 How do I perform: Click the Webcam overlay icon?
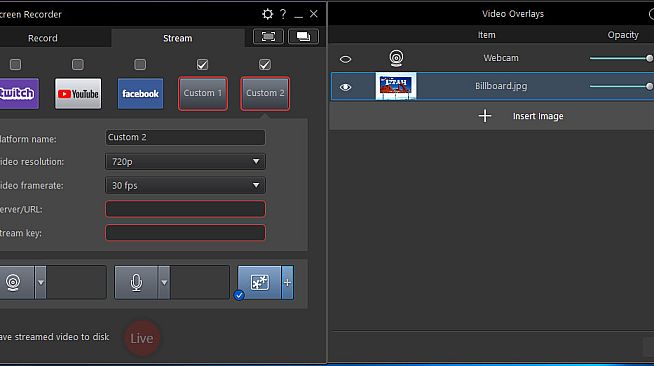396,58
